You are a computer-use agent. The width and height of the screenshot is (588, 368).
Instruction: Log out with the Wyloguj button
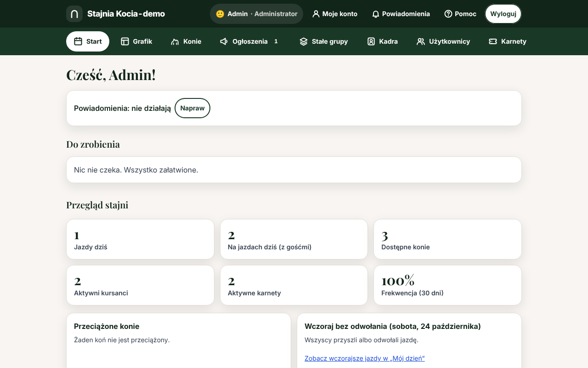tap(503, 14)
